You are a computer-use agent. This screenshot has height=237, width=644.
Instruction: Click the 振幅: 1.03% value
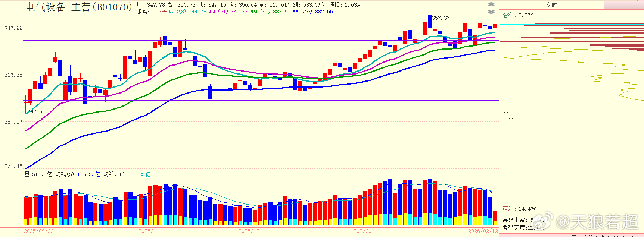pos(344,5)
